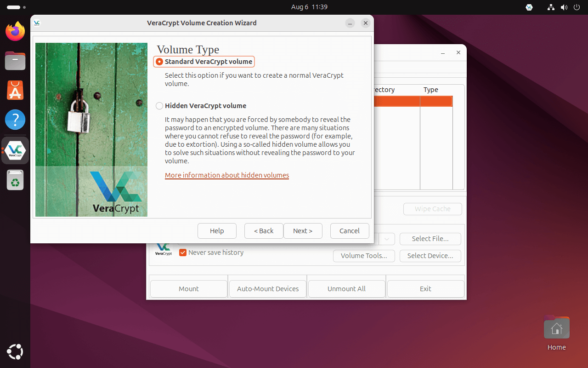This screenshot has width=588, height=368.
Task: Click Wipe Cache in main window
Action: click(x=433, y=209)
